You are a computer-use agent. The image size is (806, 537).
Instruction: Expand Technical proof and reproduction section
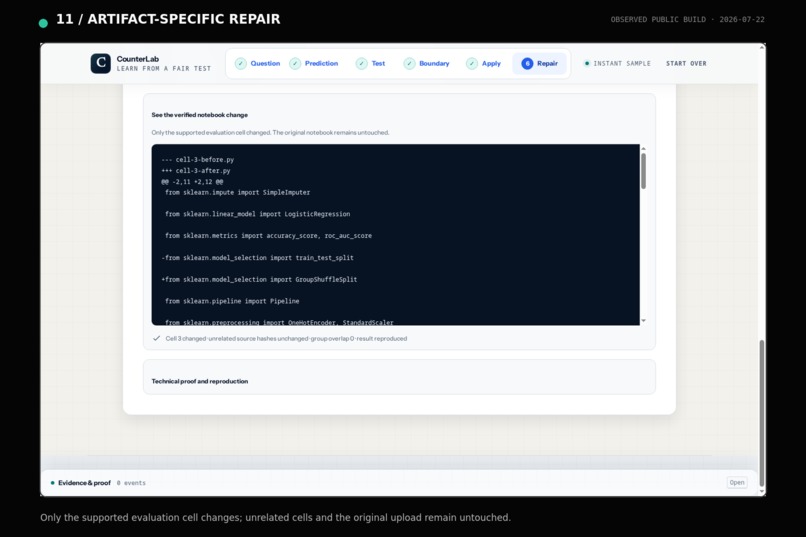[399, 377]
